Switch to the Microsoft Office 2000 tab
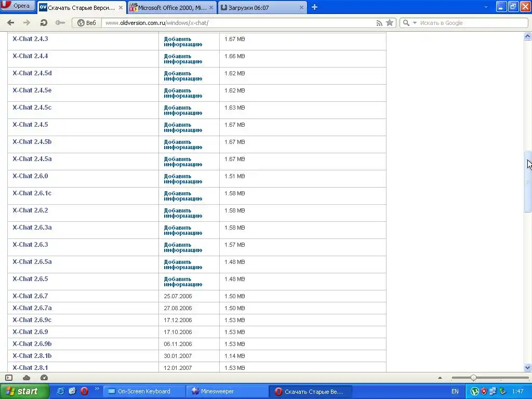 pos(172,7)
